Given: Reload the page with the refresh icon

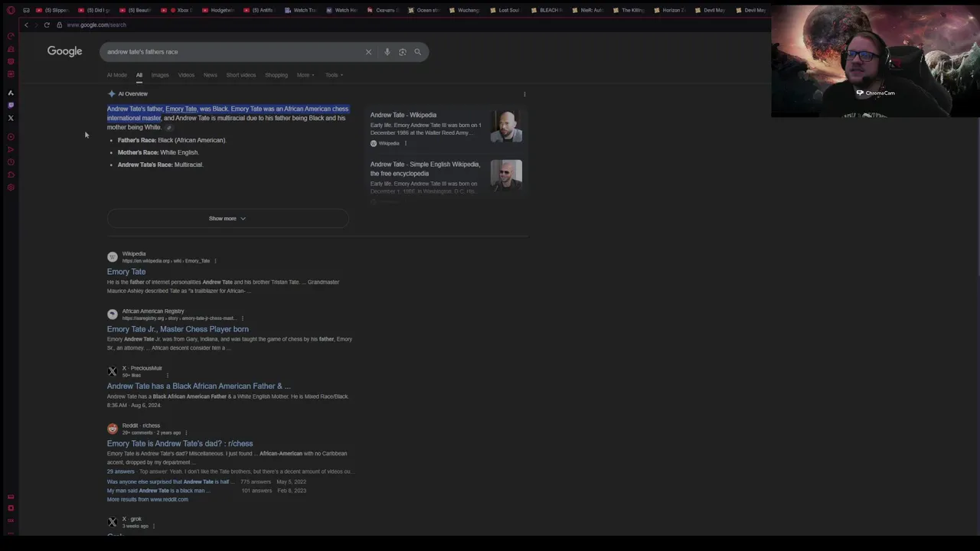Looking at the screenshot, I should pos(47,24).
